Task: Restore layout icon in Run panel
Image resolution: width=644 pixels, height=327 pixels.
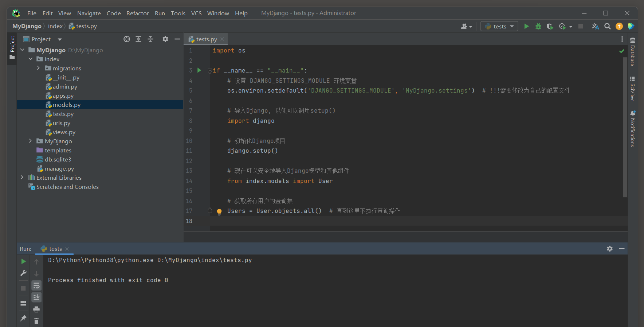Action: (x=23, y=303)
